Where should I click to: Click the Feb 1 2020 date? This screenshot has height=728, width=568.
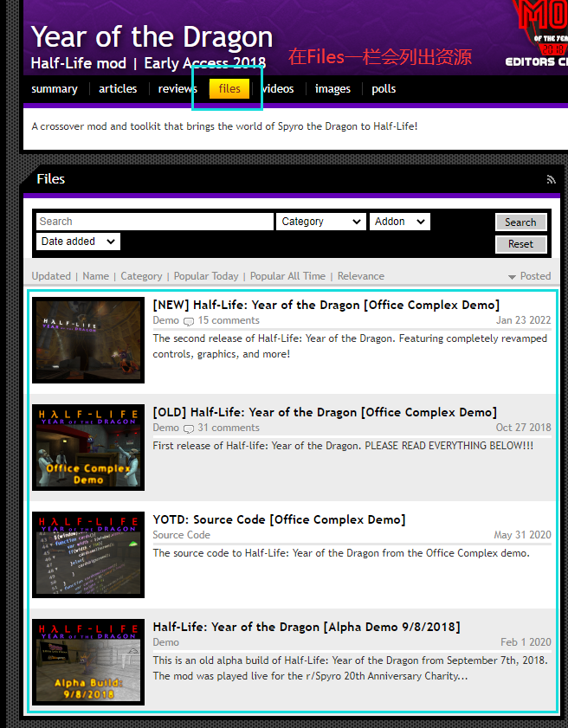pos(526,642)
